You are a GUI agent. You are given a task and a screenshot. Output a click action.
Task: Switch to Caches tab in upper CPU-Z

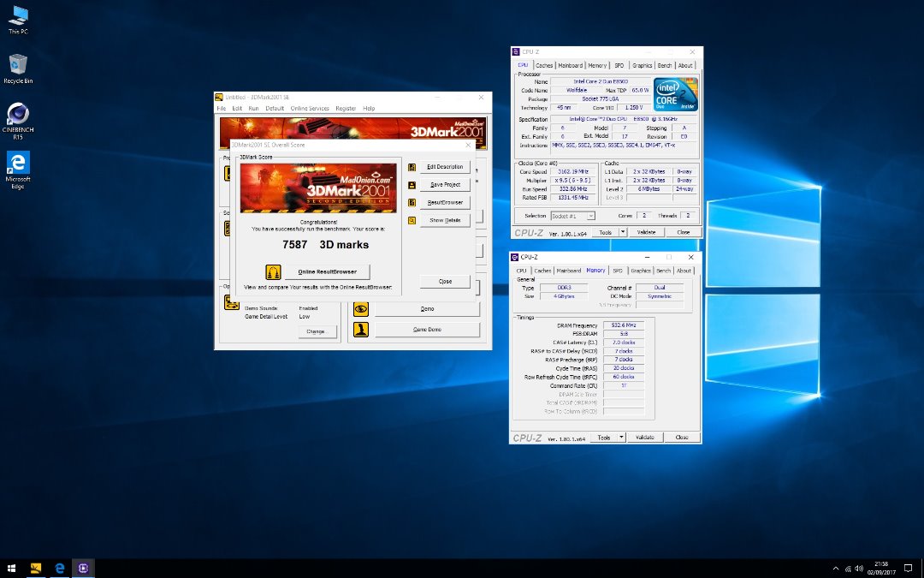point(544,65)
